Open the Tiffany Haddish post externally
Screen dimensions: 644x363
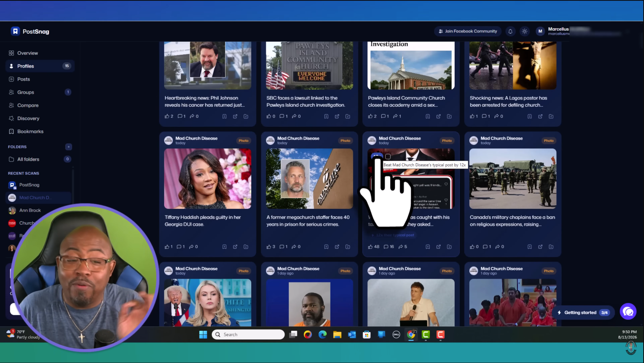(235, 247)
